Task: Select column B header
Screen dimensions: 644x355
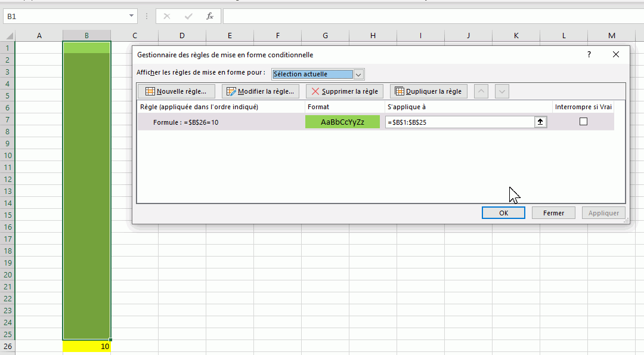Action: point(86,36)
